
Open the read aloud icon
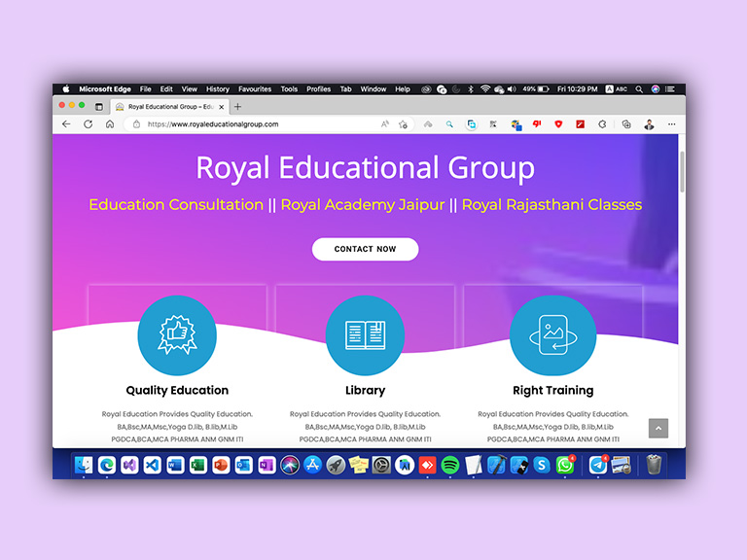(x=385, y=124)
